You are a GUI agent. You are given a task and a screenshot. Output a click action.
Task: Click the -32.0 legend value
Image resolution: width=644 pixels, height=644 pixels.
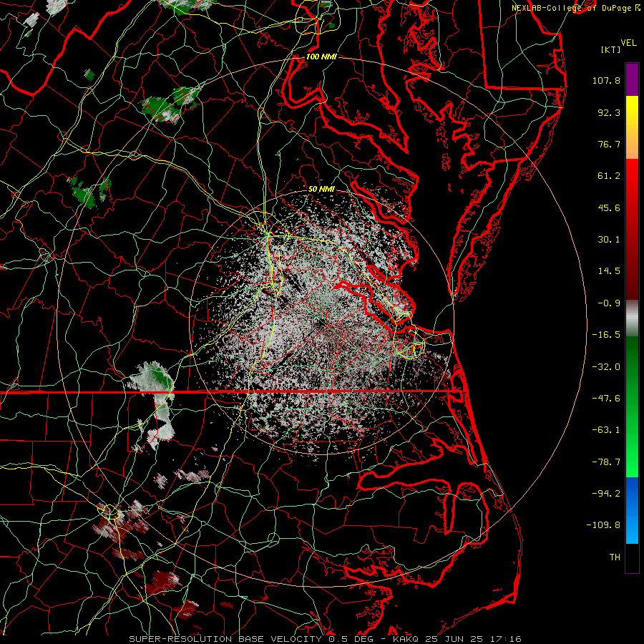(606, 367)
